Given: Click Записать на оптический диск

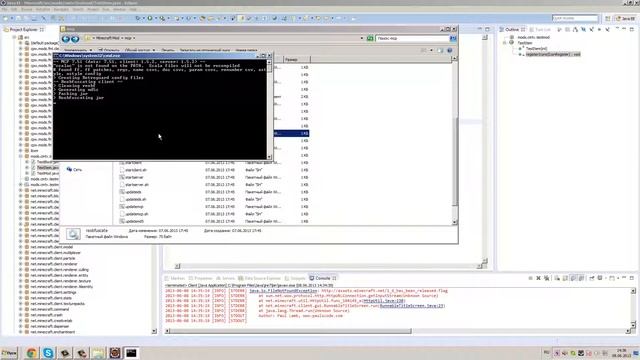Looking at the screenshot, I should click(x=205, y=50).
